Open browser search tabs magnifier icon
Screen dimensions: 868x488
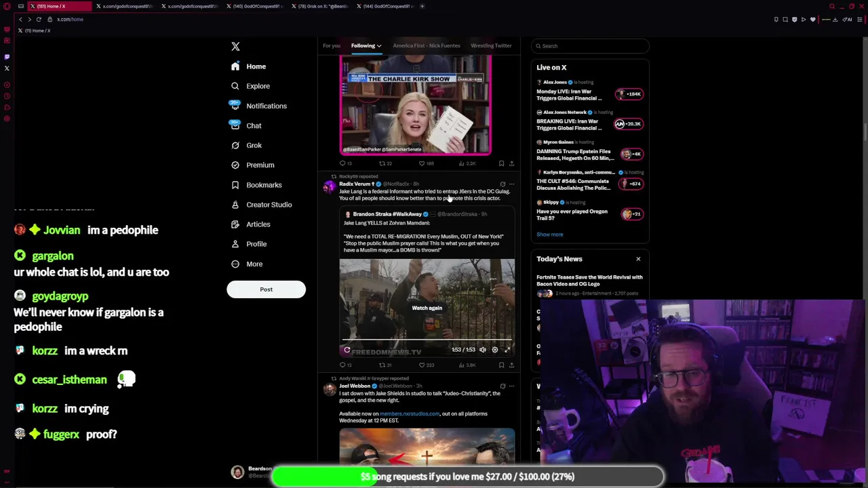point(832,6)
